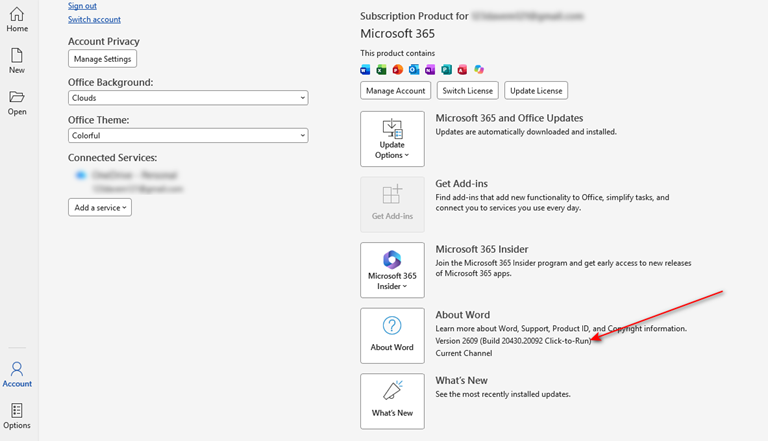Click the Switch account link
Viewport: 768px width, 441px height.
[95, 20]
